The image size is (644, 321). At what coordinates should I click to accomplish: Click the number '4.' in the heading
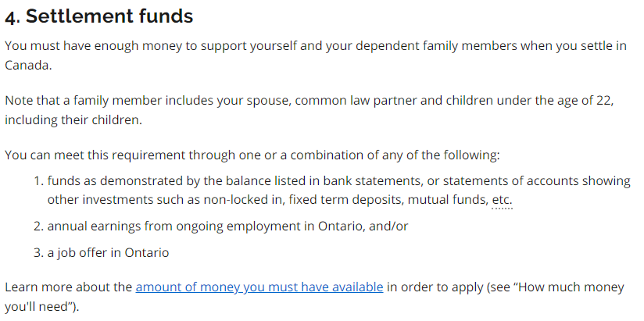point(13,17)
